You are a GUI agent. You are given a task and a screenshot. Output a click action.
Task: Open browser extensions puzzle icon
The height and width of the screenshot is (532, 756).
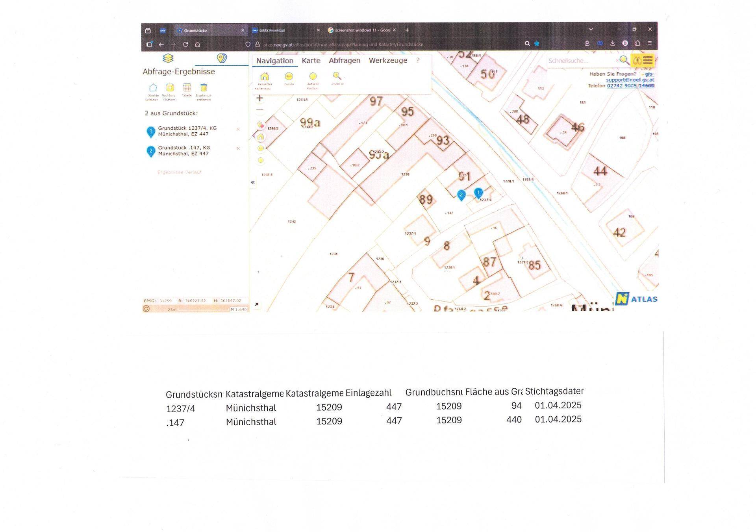pyautogui.click(x=637, y=43)
